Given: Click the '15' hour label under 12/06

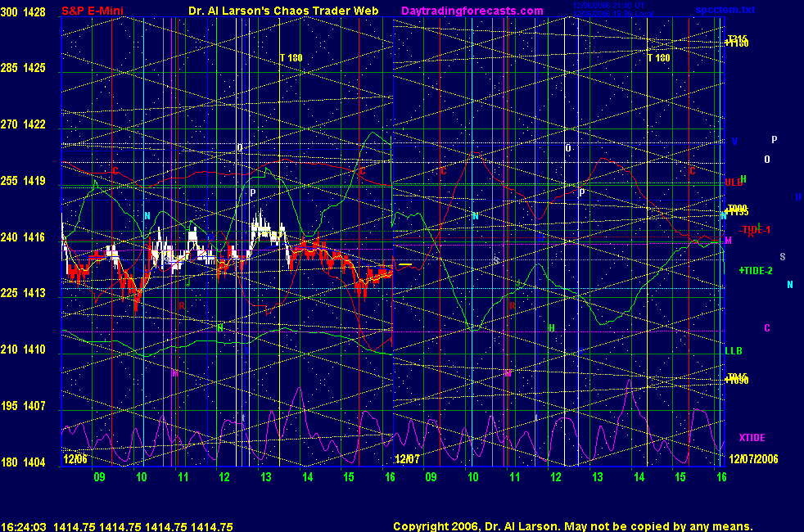Looking at the screenshot, I should pyautogui.click(x=348, y=477).
